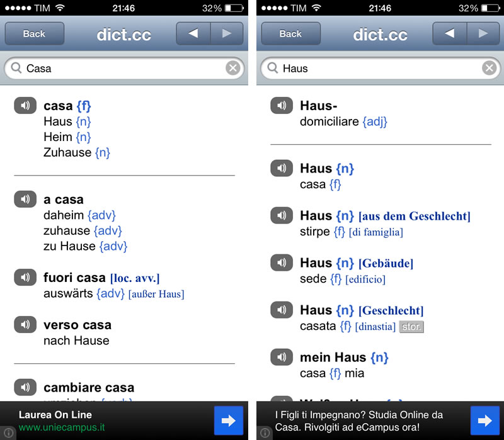
Task: Clear the Haus search query
Action: pyautogui.click(x=489, y=67)
